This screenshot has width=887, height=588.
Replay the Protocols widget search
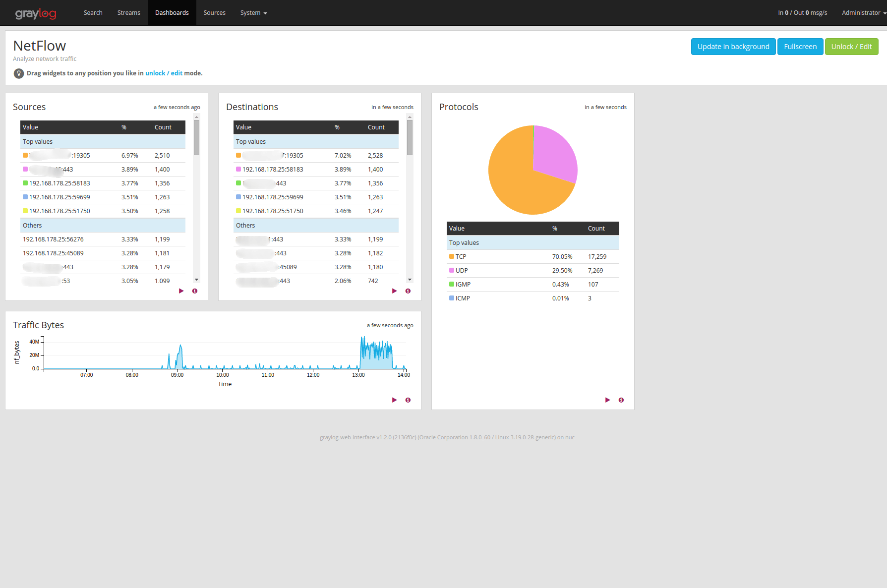tap(607, 400)
